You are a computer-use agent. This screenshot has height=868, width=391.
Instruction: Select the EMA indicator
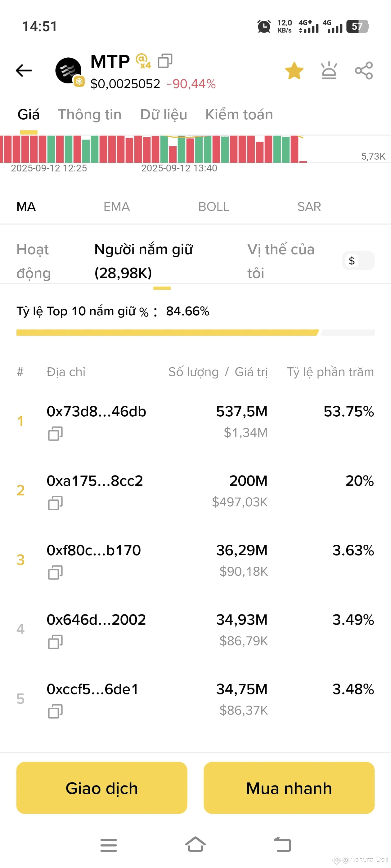(116, 206)
